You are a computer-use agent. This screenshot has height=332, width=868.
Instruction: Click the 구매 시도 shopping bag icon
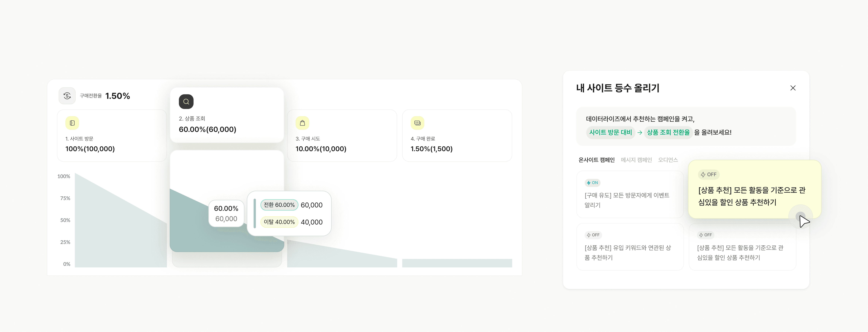(302, 123)
